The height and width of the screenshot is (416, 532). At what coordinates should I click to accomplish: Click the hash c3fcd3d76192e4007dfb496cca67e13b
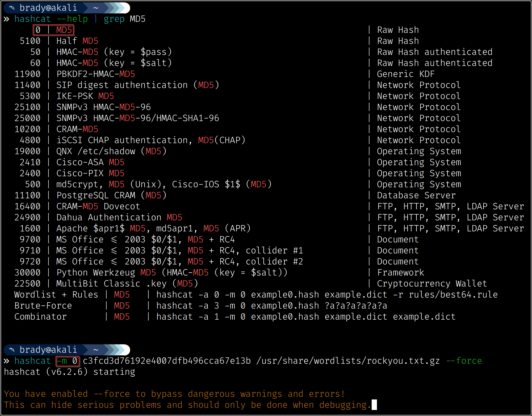point(167,361)
